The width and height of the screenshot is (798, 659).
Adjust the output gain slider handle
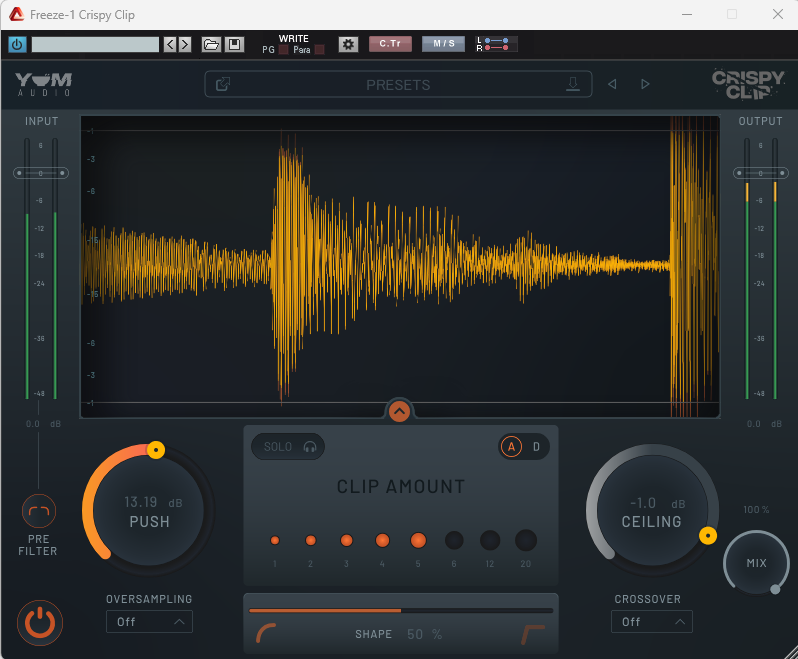(x=761, y=174)
